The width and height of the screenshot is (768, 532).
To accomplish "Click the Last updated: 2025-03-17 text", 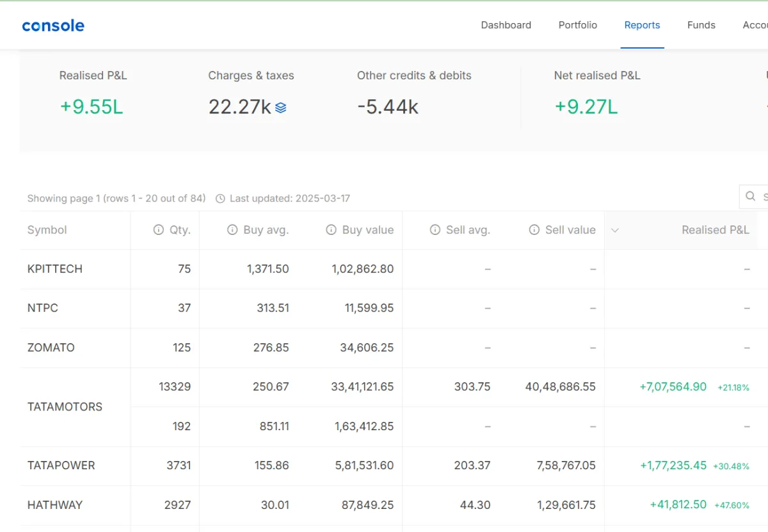I will 290,198.
